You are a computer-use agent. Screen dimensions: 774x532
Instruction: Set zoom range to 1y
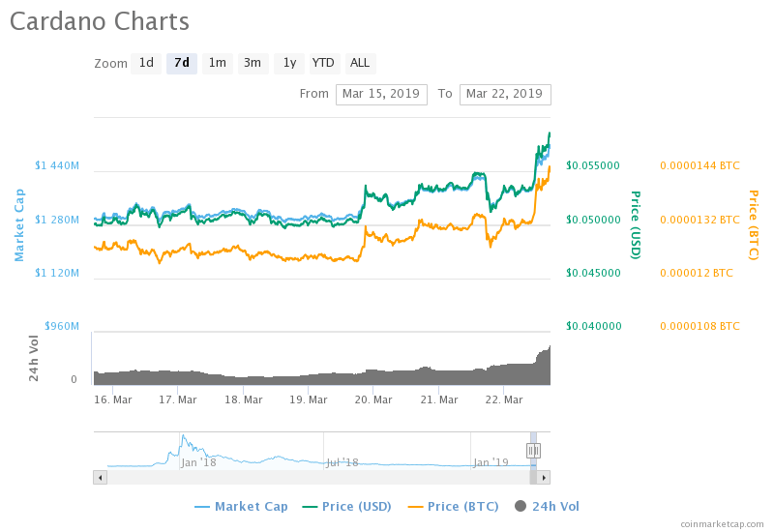[x=288, y=64]
